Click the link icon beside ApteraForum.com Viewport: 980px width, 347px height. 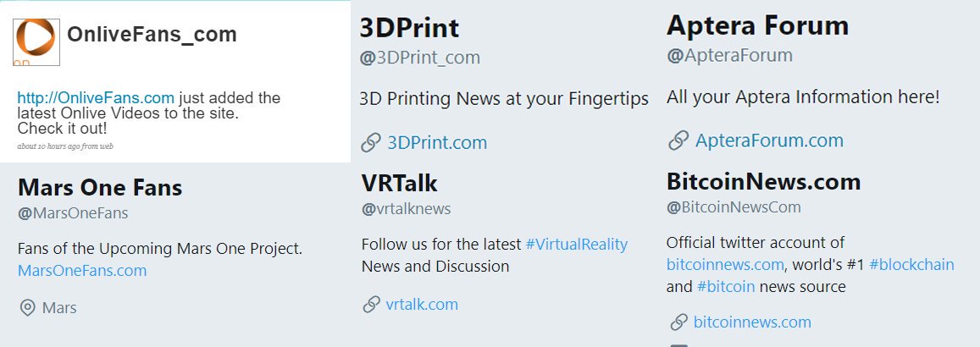click(x=678, y=140)
